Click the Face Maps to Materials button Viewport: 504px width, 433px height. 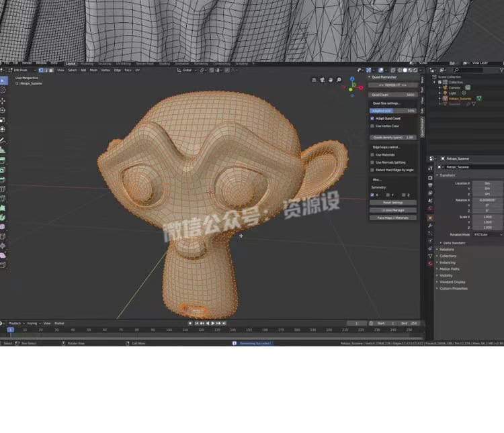[x=393, y=218]
